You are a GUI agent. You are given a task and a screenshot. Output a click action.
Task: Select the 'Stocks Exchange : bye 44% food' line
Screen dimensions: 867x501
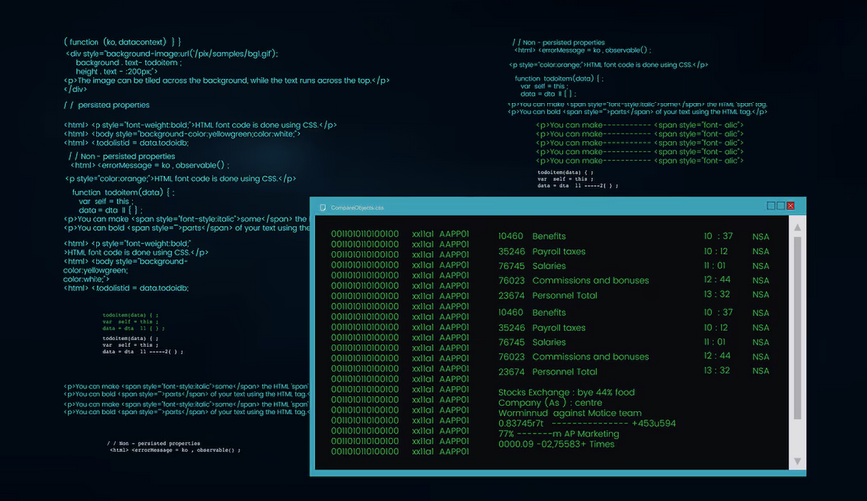tap(564, 393)
